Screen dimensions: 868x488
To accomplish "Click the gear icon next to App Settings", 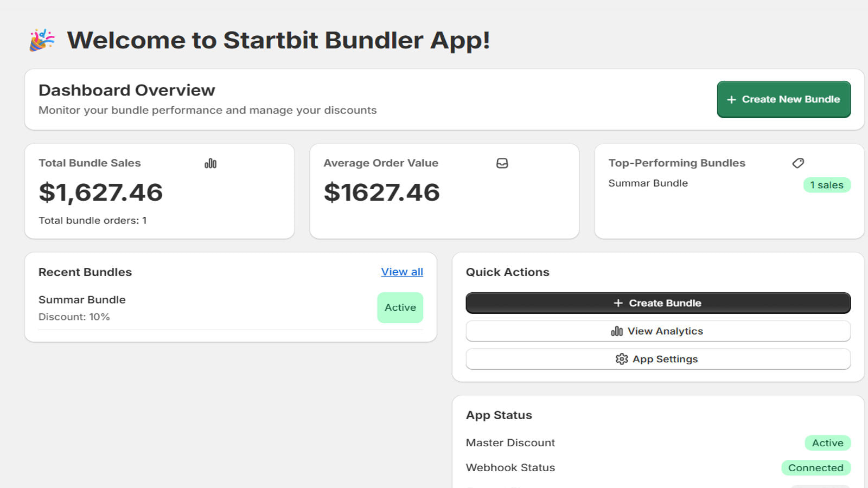I will pos(622,359).
